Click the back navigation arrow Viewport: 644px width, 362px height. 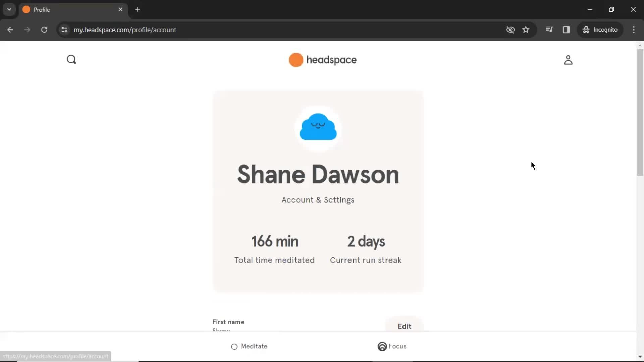[x=10, y=29]
